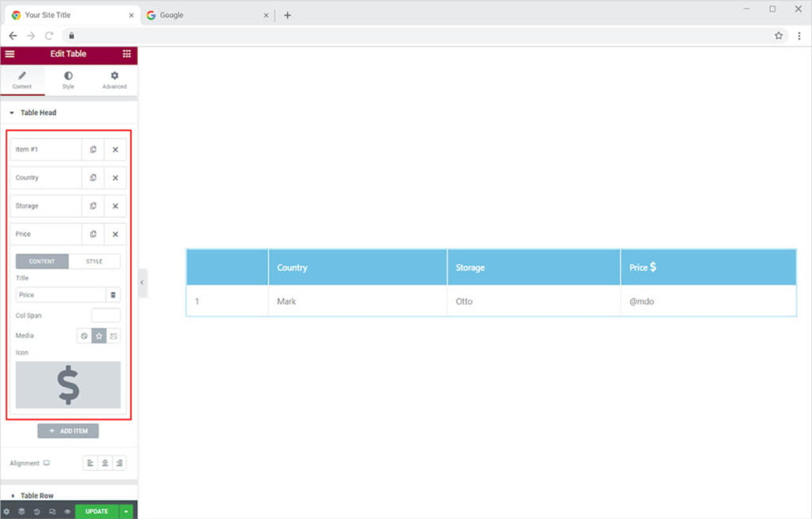The height and width of the screenshot is (519, 812).
Task: Switch to the Advanced tab
Action: pyautogui.click(x=114, y=80)
